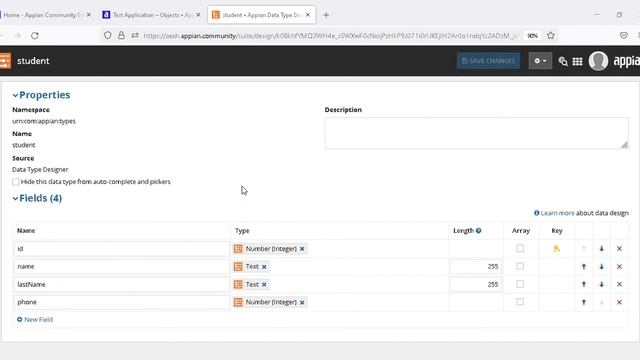Delete the phone field
The image size is (640, 360).
(x=619, y=302)
